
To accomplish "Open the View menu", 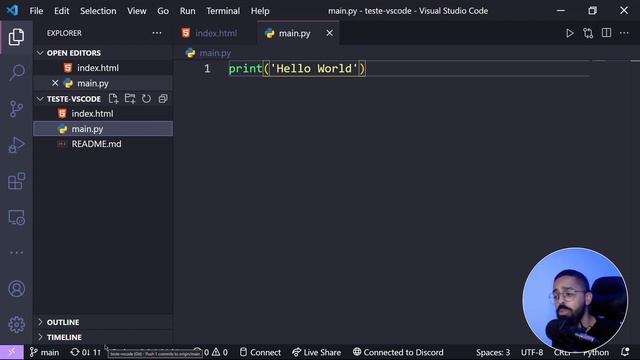I will [x=137, y=11].
